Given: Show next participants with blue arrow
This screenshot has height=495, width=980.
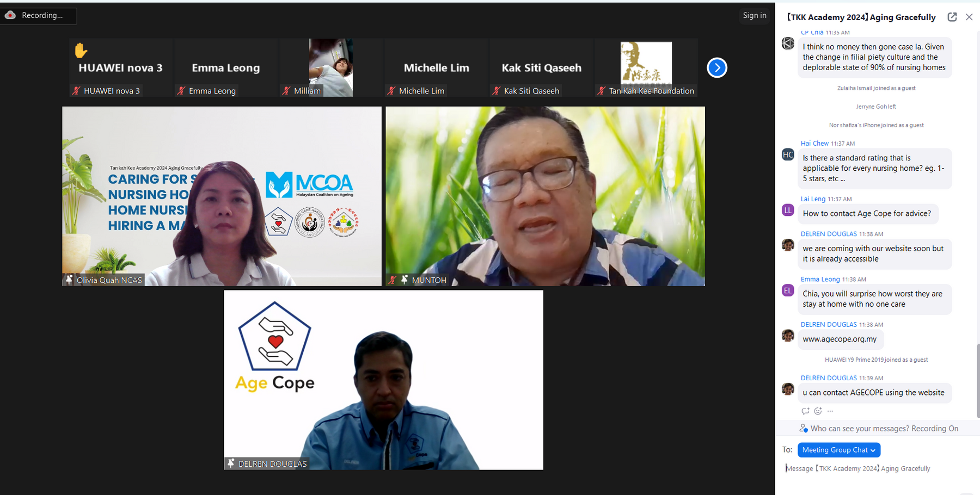Looking at the screenshot, I should (x=716, y=68).
